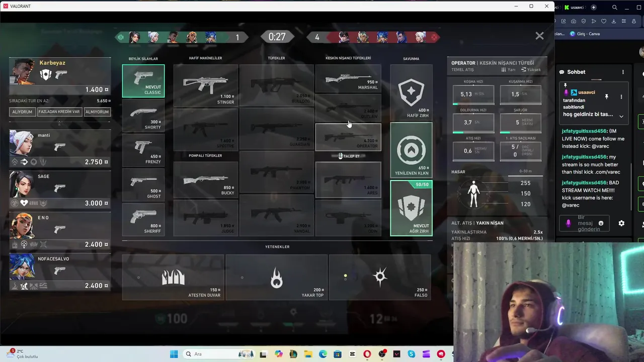Open Opera browser from taskbar
The image size is (644, 362).
[x=367, y=354]
